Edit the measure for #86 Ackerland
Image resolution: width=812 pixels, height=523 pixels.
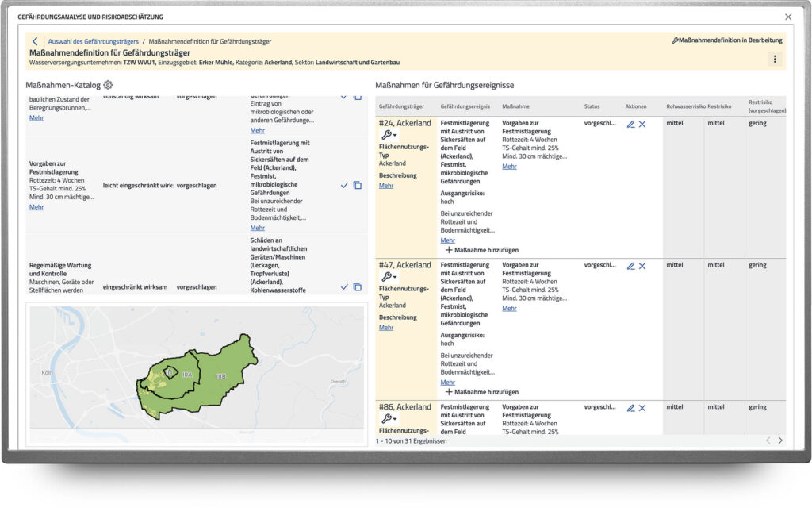pyautogui.click(x=630, y=408)
